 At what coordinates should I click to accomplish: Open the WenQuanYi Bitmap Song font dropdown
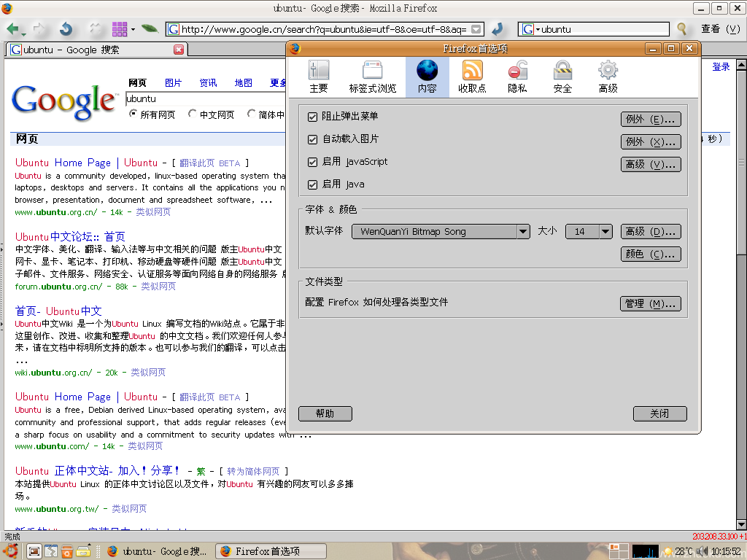coord(441,231)
